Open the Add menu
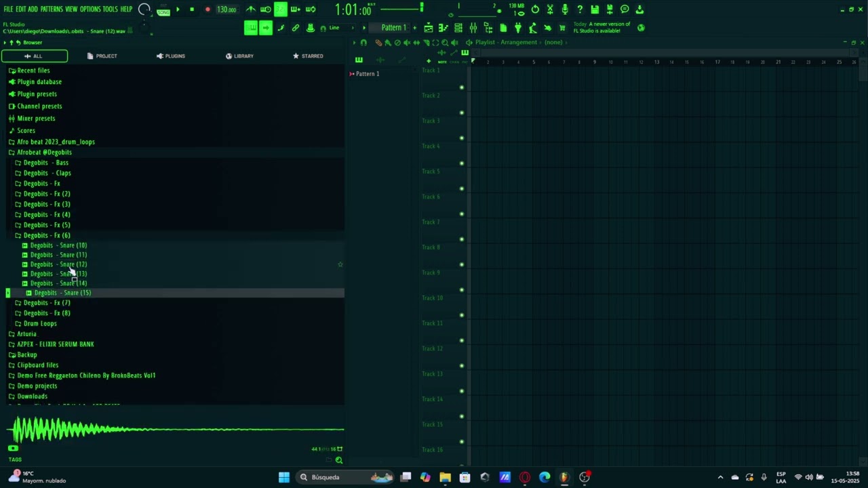This screenshot has height=488, width=868. point(33,9)
